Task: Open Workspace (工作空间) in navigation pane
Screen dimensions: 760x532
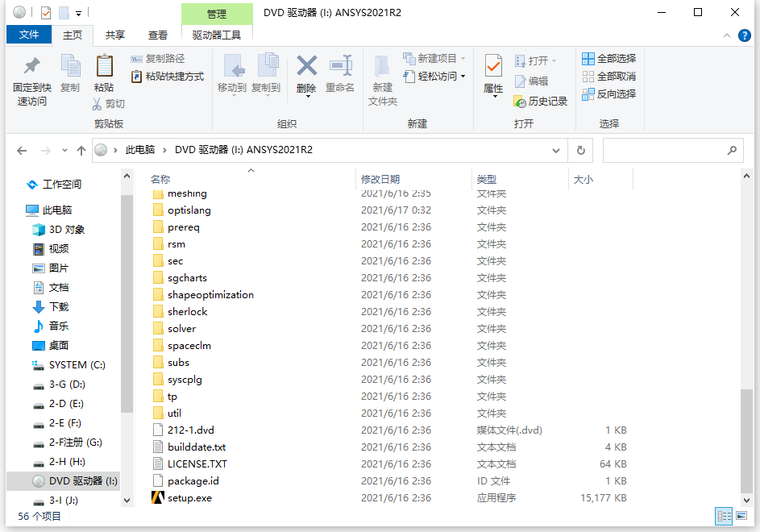Action: [61, 185]
